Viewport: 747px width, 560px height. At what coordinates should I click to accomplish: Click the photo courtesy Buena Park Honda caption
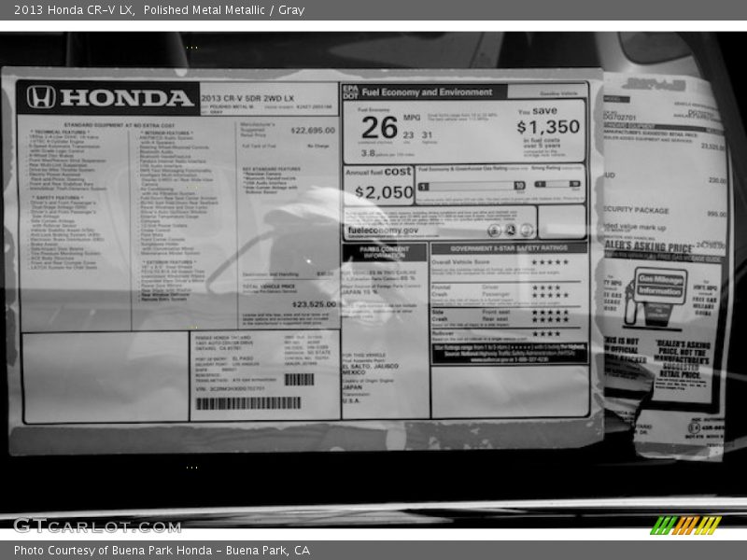tap(162, 551)
